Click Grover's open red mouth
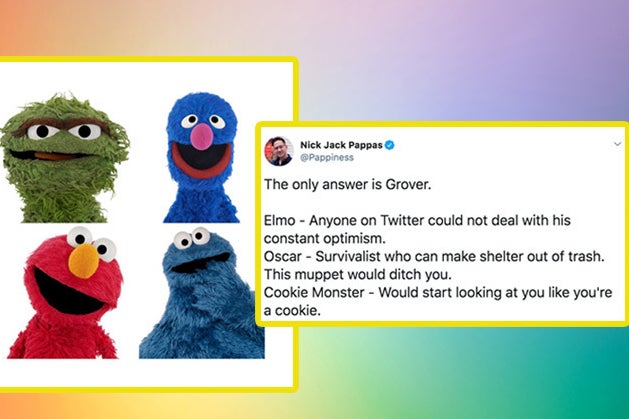The height and width of the screenshot is (419, 629). [202, 159]
